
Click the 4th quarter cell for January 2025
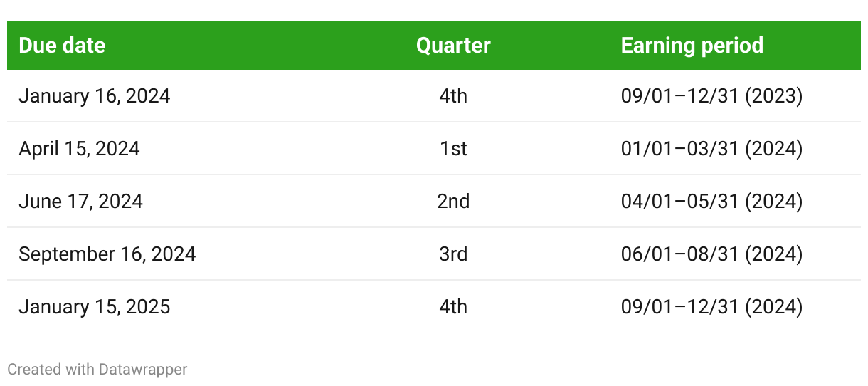[453, 306]
